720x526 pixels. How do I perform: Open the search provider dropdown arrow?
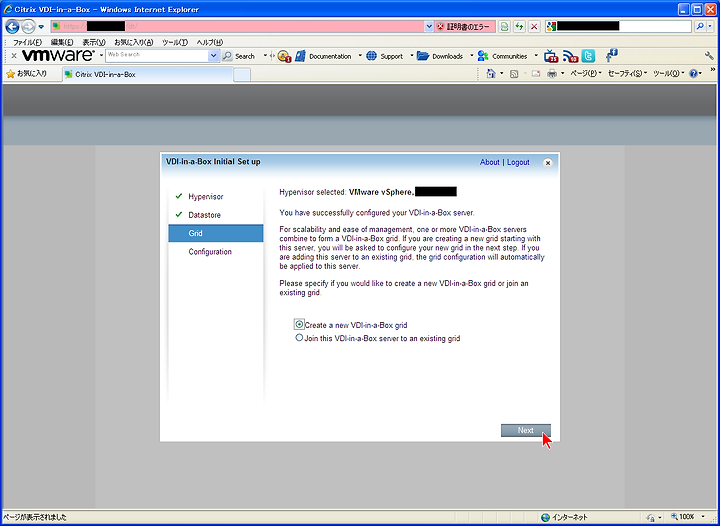[x=709, y=27]
